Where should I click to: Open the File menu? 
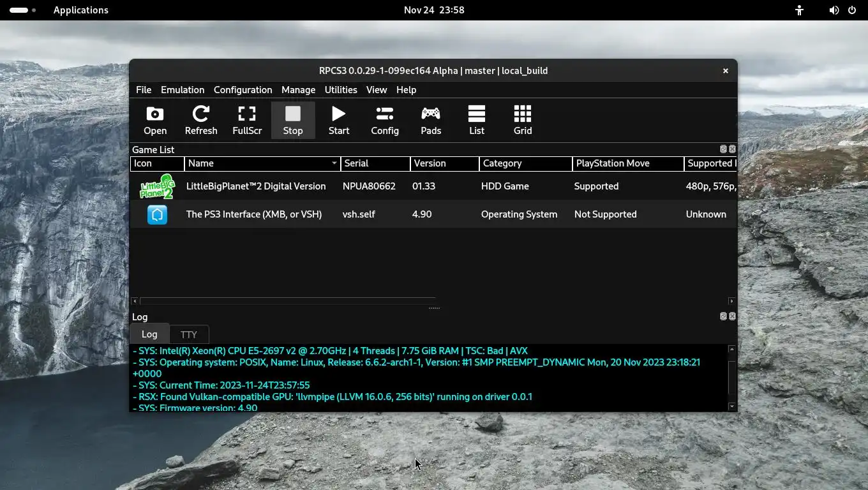[144, 90]
